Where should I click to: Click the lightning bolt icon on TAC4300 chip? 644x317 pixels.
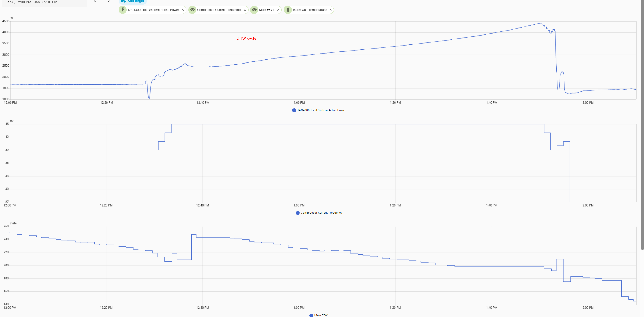122,10
